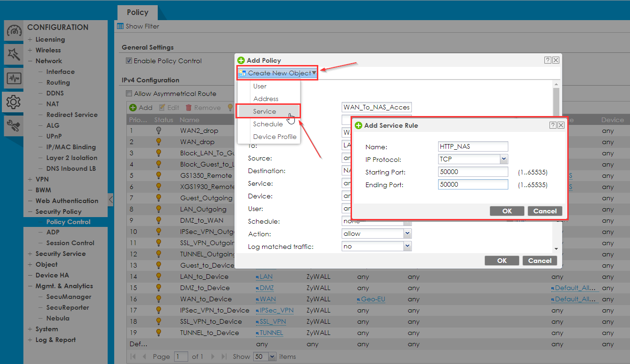Click the Show Filter icon
The height and width of the screenshot is (364, 630).
120,26
